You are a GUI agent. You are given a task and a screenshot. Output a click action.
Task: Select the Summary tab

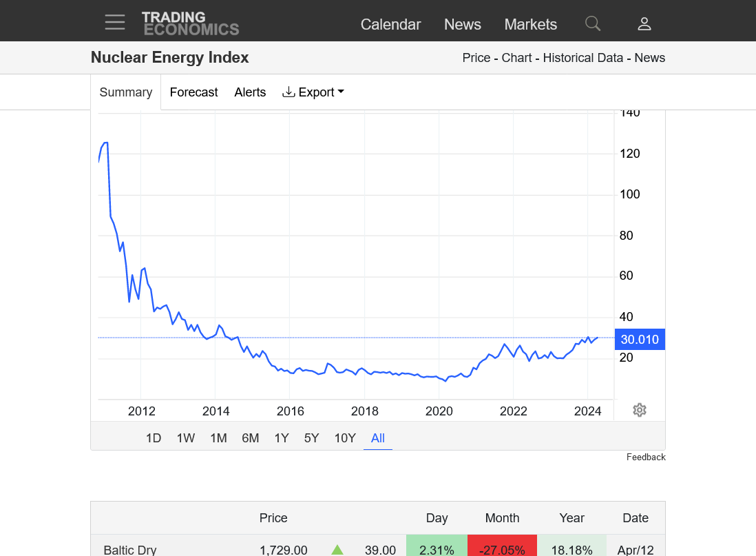[125, 92]
